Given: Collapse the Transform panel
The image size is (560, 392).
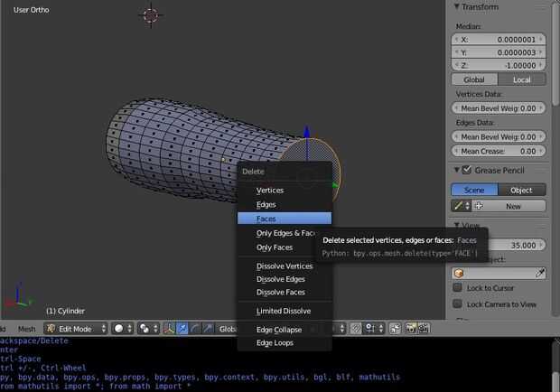Looking at the screenshot, I should [457, 7].
